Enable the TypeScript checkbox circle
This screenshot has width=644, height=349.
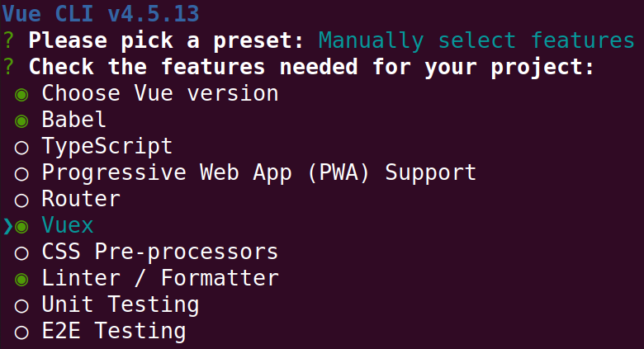pos(21,148)
